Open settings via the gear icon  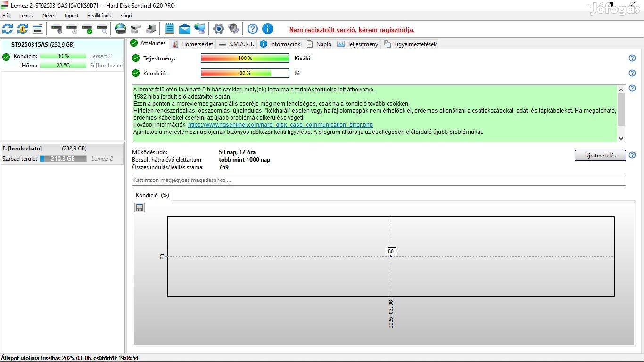[218, 29]
